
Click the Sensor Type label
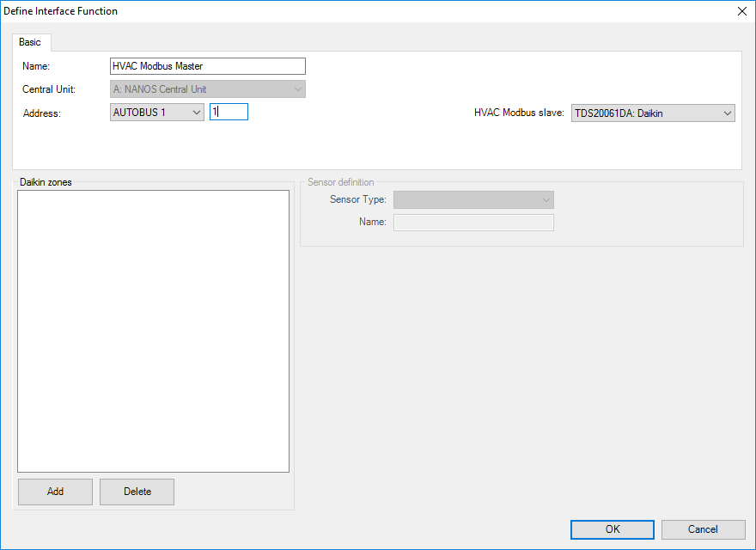[357, 199]
